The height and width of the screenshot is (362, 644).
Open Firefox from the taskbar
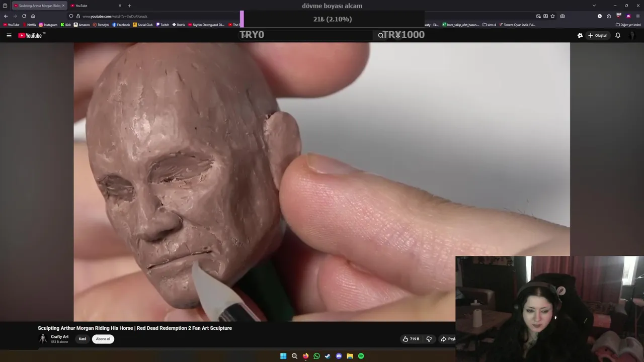(305, 356)
